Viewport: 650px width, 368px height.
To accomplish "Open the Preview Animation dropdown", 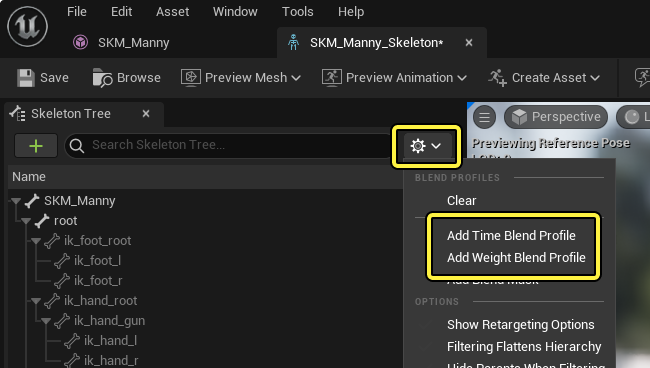I will tap(394, 77).
